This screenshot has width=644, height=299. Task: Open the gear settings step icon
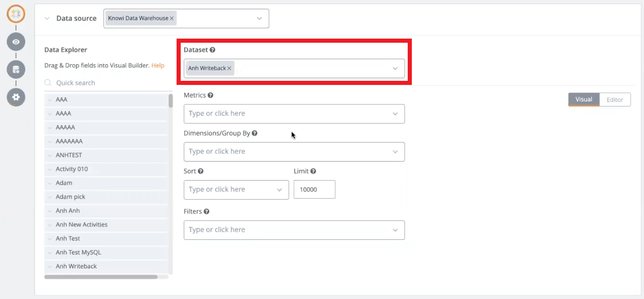click(16, 97)
